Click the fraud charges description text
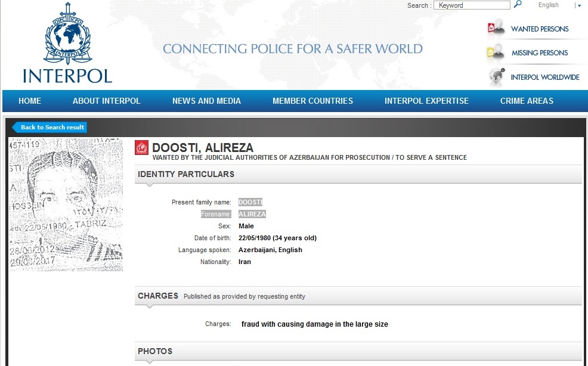 click(315, 324)
